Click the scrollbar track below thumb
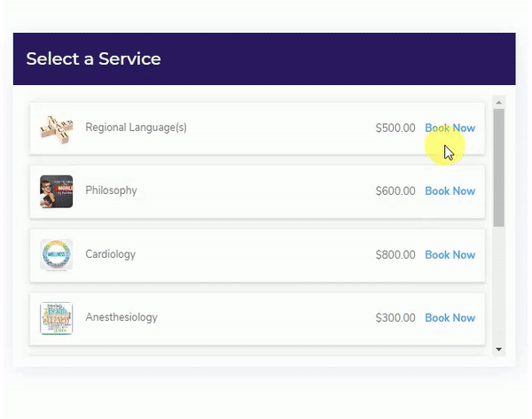 point(498,285)
